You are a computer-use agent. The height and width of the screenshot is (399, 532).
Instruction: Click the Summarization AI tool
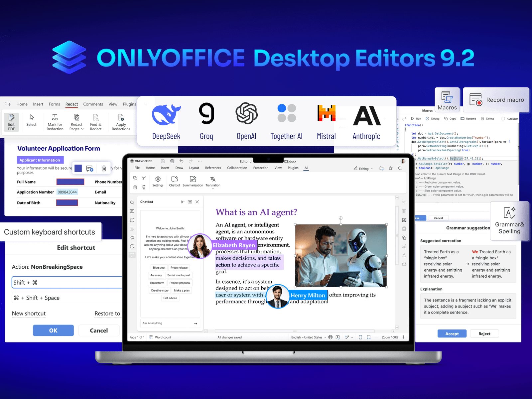coord(193,182)
